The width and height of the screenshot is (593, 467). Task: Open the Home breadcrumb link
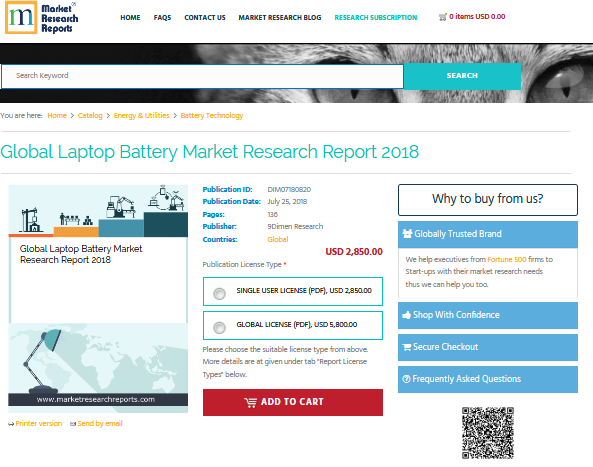tap(57, 116)
